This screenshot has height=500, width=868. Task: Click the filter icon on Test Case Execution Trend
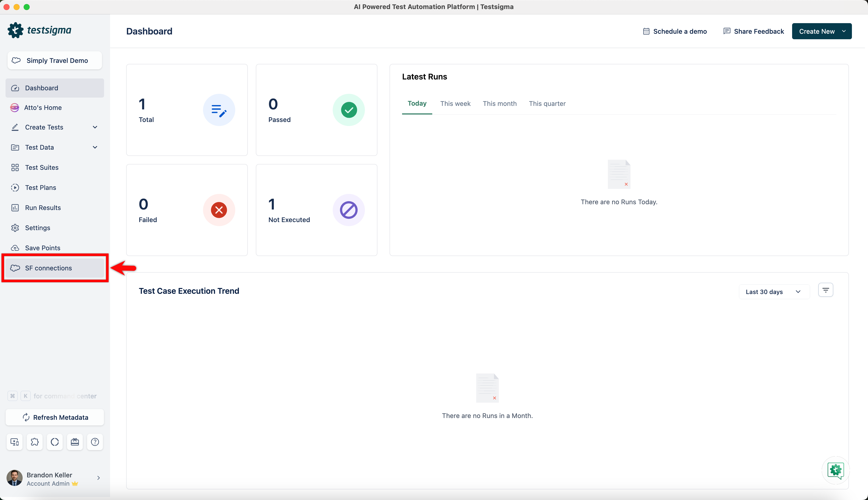click(x=826, y=290)
